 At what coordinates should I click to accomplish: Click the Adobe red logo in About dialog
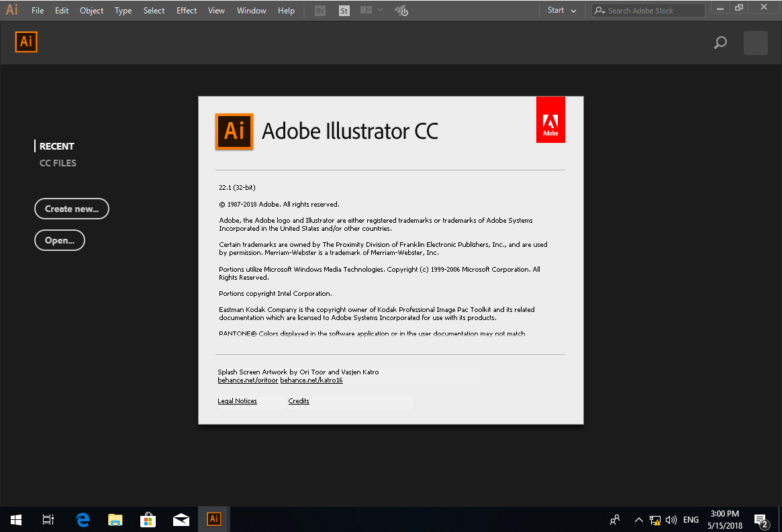[x=550, y=119]
